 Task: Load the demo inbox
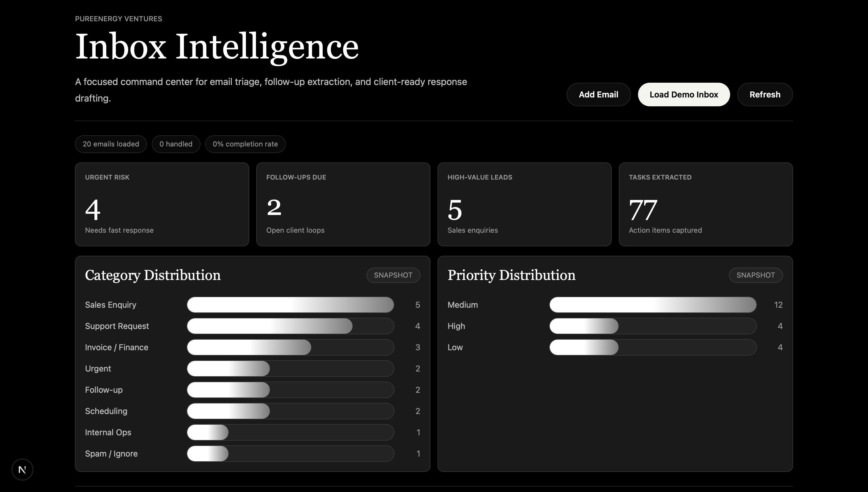pos(683,95)
